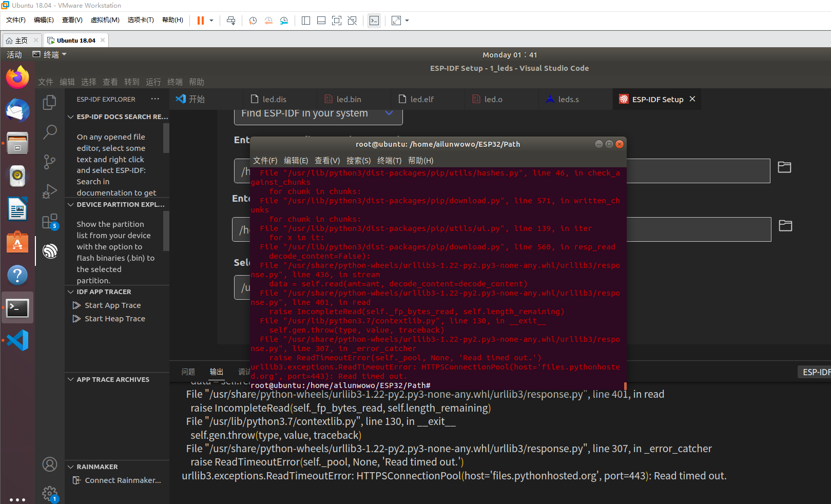Screen dimensions: 831x504
Task: Open Extensions view with badge 5
Action: tap(50, 221)
